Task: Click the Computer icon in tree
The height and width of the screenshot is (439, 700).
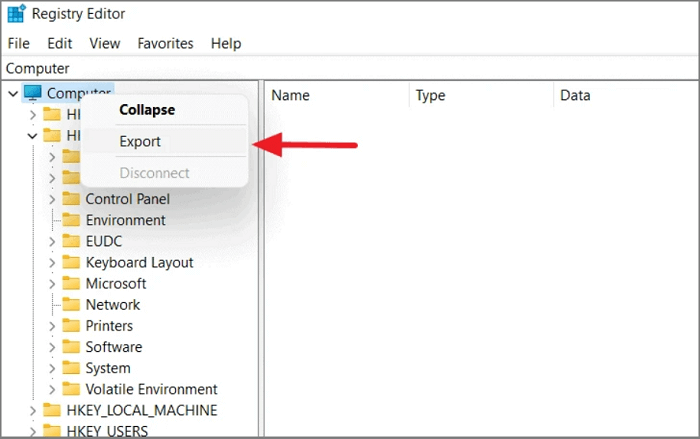Action: click(x=32, y=93)
